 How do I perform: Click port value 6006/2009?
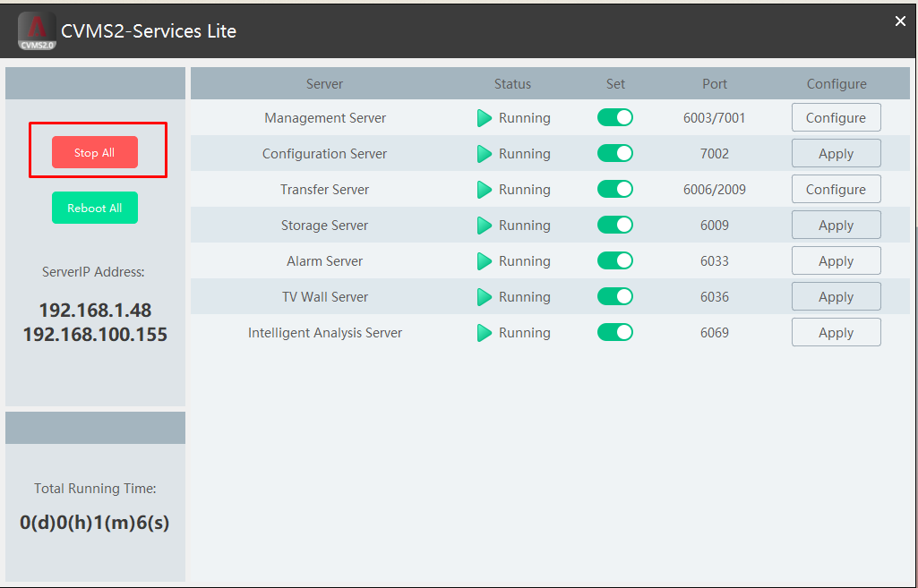point(715,189)
